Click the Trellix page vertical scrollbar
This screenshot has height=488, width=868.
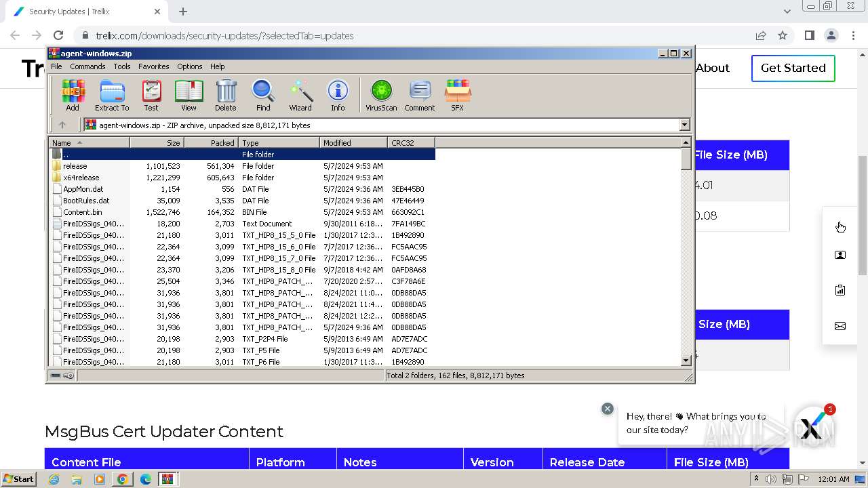coord(863,216)
